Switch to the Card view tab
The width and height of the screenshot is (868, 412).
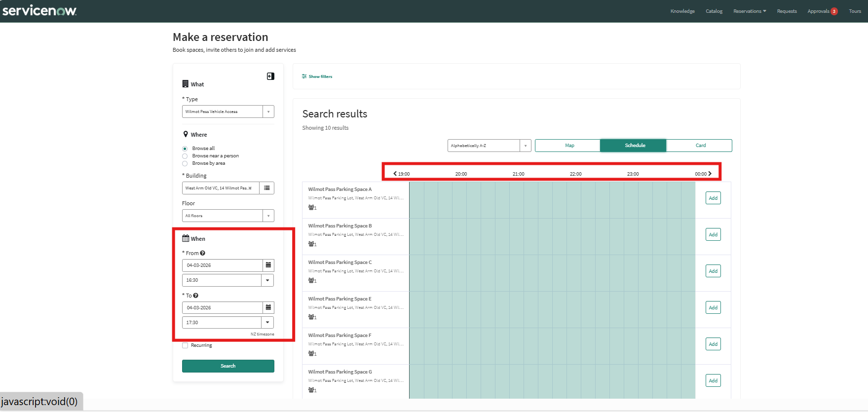pos(700,146)
